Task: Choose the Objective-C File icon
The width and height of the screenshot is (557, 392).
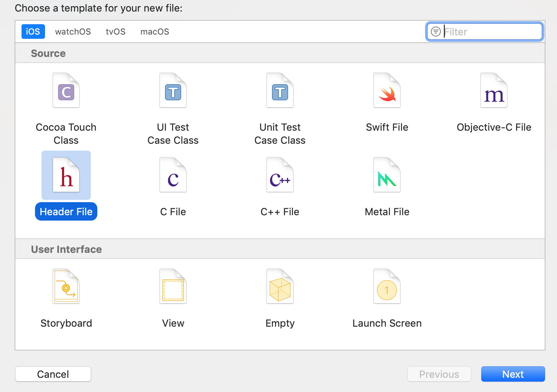Action: 494,90
